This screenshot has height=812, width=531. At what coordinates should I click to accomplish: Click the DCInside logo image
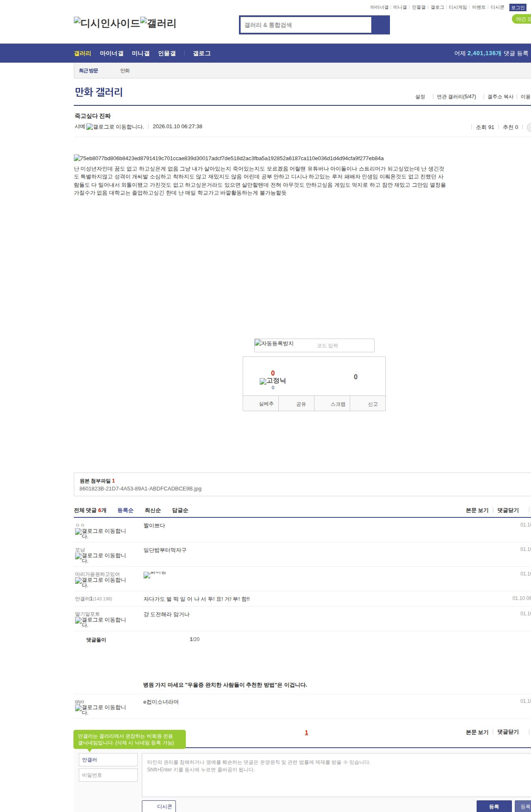[x=107, y=23]
